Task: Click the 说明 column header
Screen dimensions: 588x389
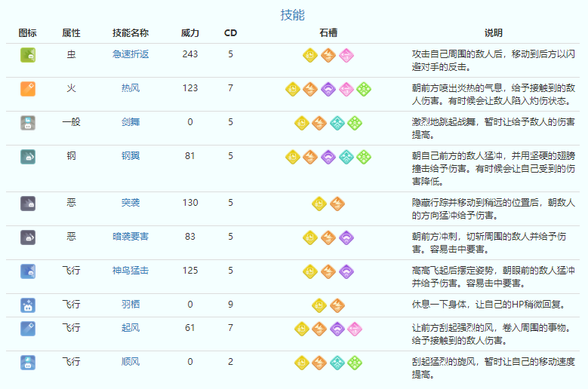Action: click(x=493, y=33)
